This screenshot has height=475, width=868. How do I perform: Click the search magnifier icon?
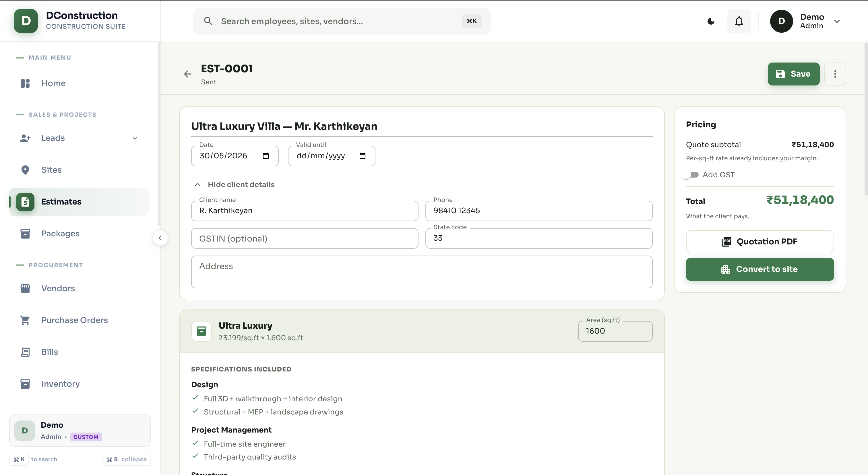tap(208, 21)
